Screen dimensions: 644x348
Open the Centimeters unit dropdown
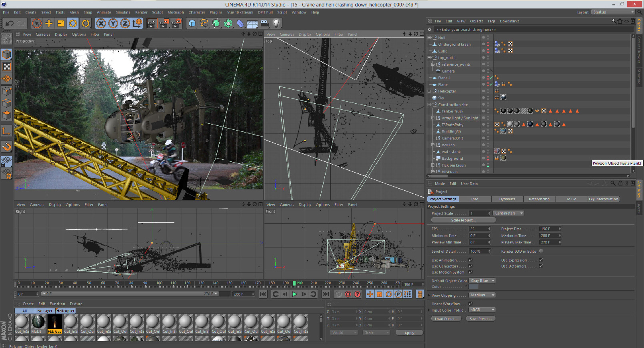tap(508, 213)
